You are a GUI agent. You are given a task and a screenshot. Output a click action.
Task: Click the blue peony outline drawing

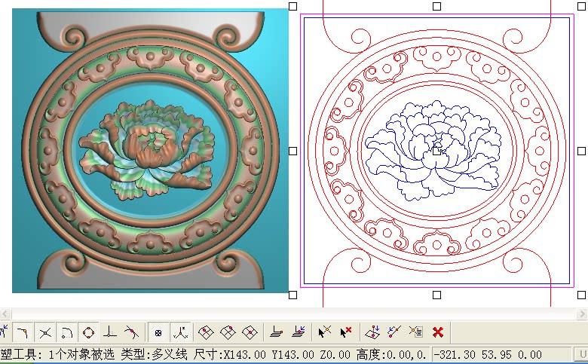pyautogui.click(x=433, y=151)
